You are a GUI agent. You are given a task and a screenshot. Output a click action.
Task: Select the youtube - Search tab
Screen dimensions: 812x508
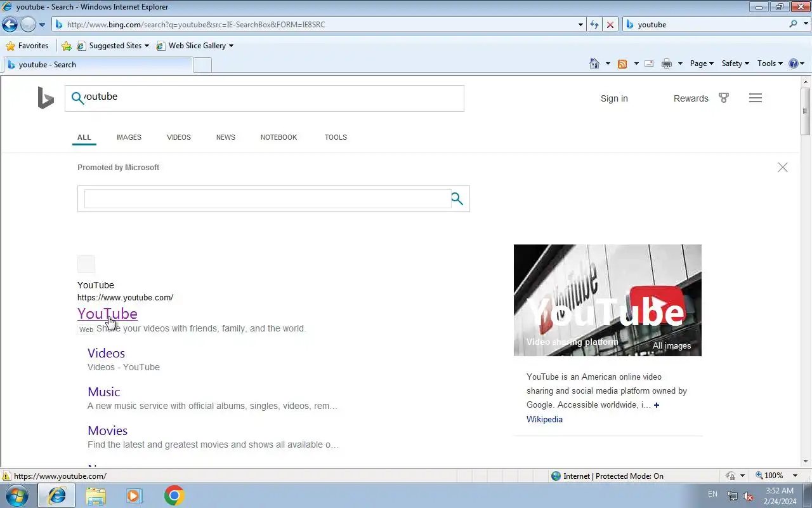pyautogui.click(x=98, y=65)
